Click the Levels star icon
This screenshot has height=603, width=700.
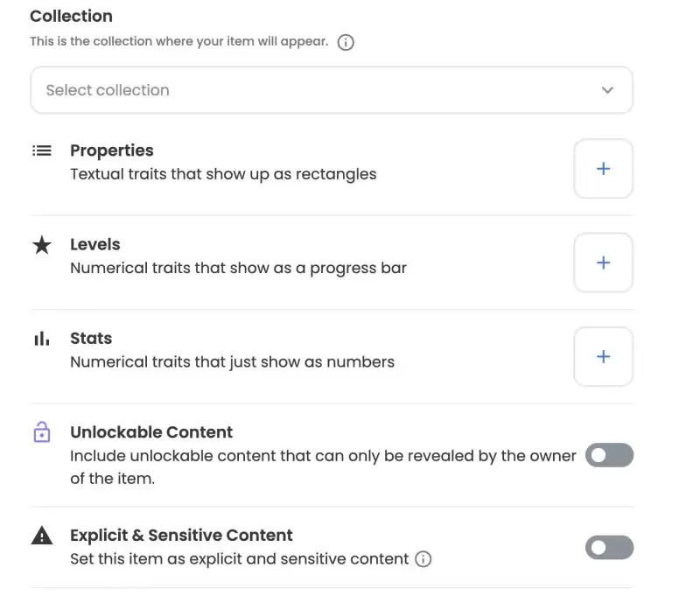tap(42, 245)
